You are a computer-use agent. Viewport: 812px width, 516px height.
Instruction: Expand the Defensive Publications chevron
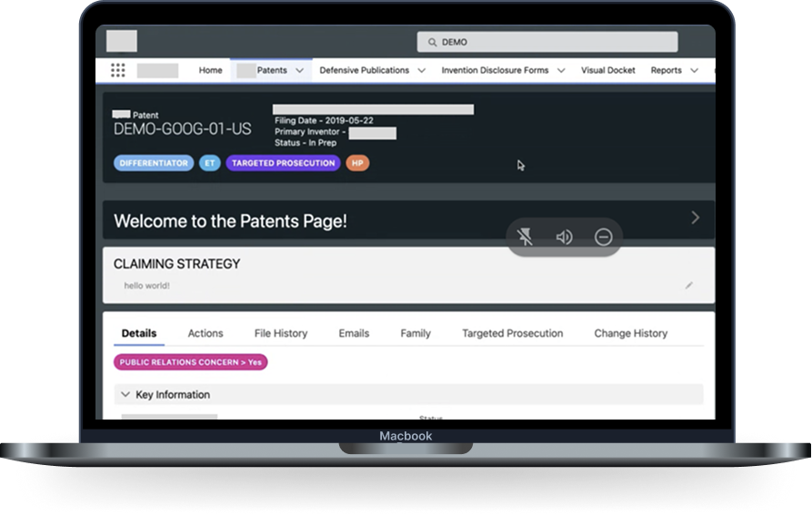422,70
